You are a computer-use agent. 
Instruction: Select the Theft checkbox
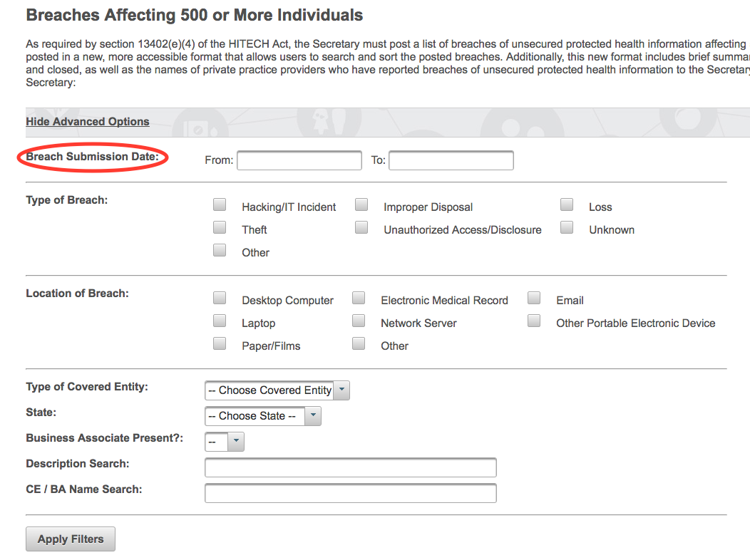(x=220, y=227)
